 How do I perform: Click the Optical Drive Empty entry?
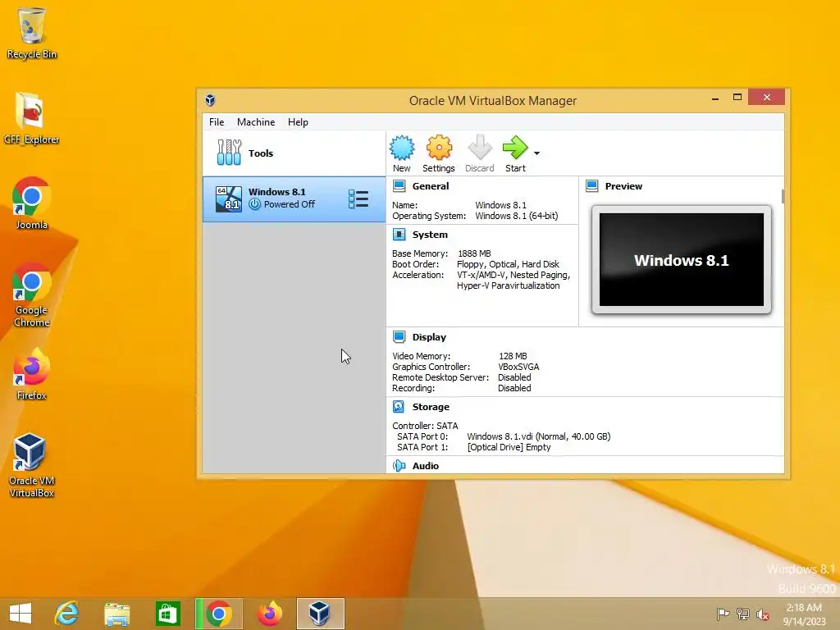pos(509,447)
